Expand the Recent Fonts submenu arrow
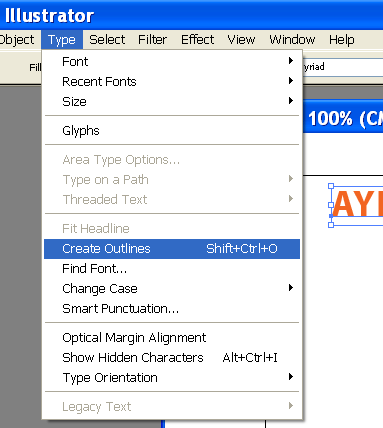Viewport: 383px width, 428px height. (291, 81)
